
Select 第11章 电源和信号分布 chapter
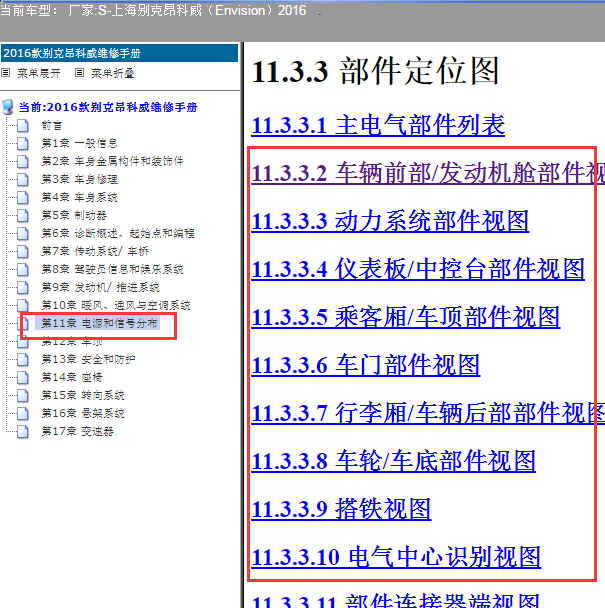[x=99, y=323]
